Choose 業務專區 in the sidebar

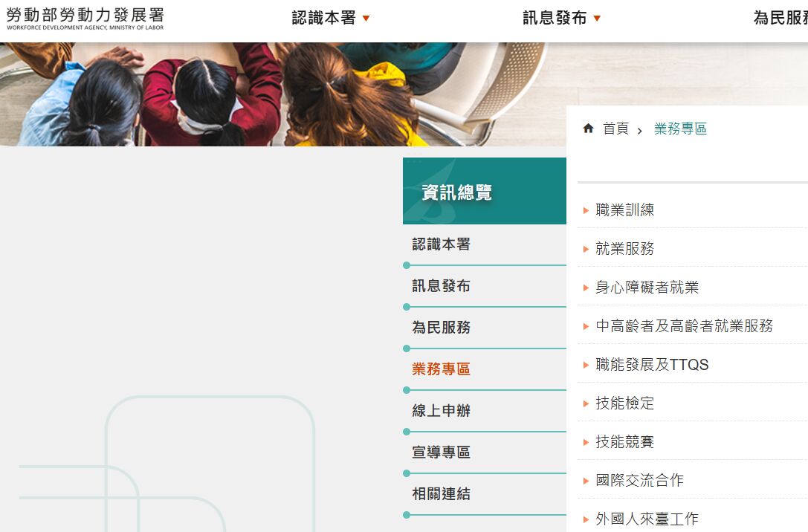pyautogui.click(x=442, y=369)
